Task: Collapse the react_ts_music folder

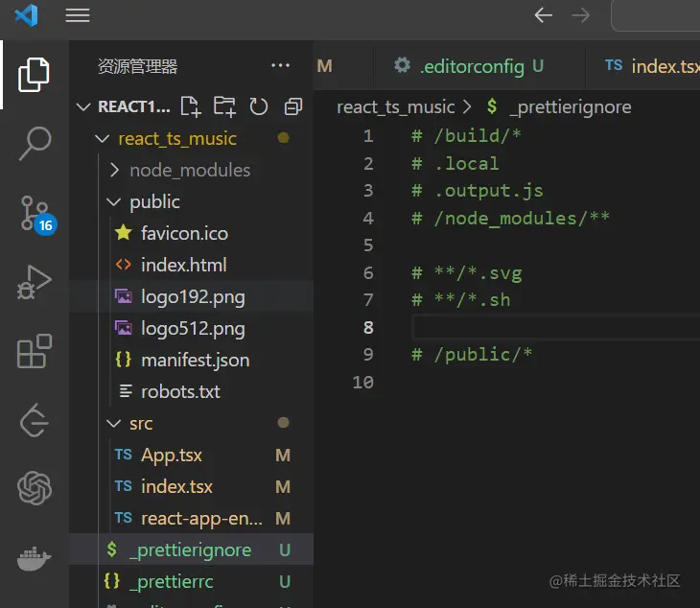Action: (x=103, y=138)
